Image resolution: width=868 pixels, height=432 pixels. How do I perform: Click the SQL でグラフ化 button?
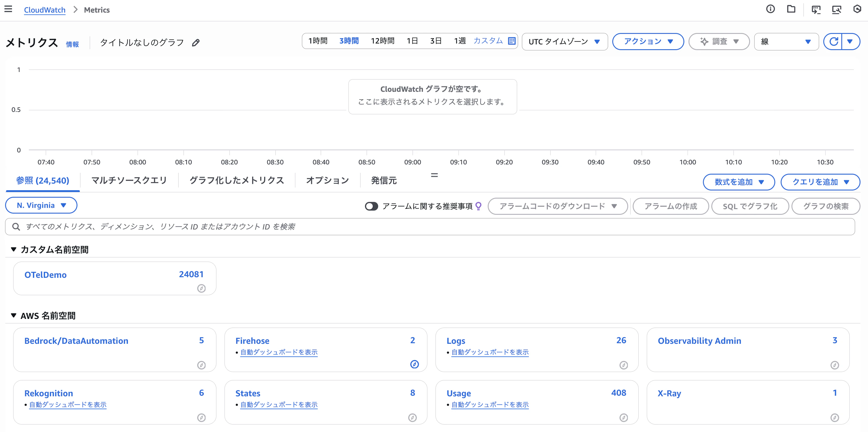click(750, 206)
